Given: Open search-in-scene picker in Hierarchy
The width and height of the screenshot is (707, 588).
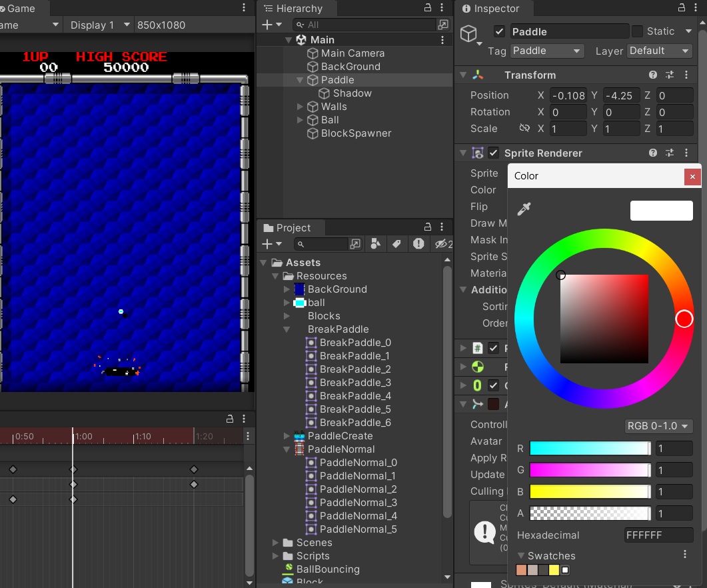Looking at the screenshot, I should (442, 25).
